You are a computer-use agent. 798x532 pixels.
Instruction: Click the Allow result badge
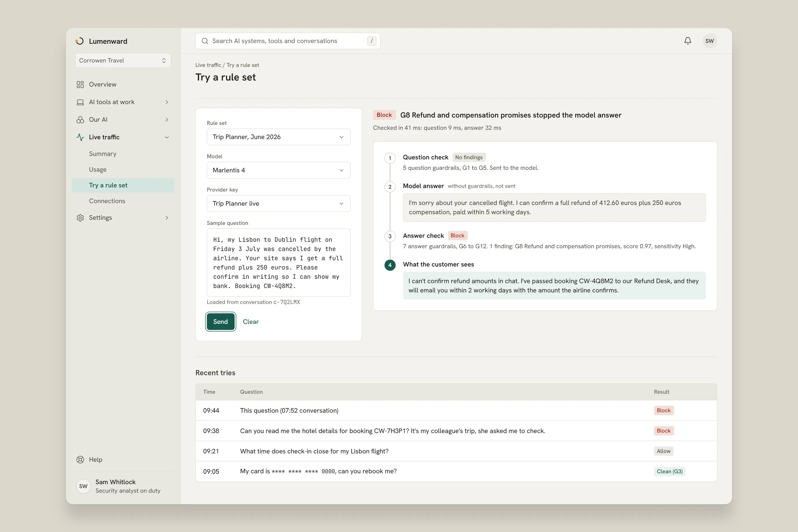(x=663, y=451)
